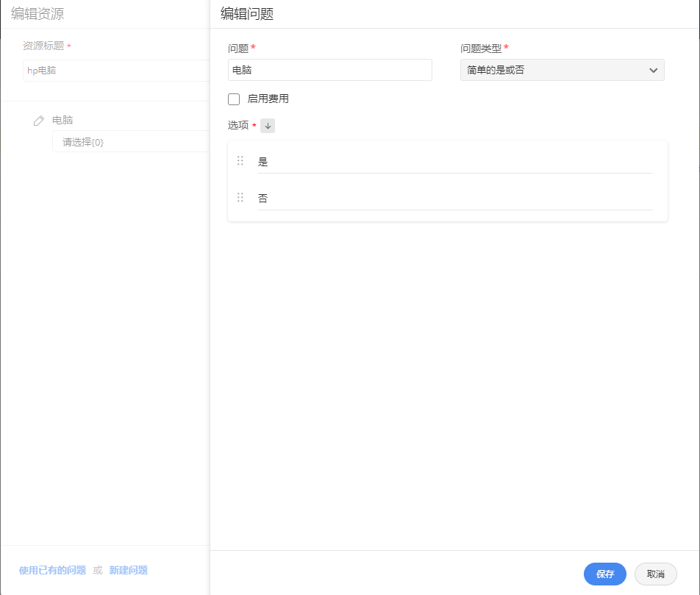Click the 新建问题 link
The height and width of the screenshot is (595, 700).
coord(128,571)
